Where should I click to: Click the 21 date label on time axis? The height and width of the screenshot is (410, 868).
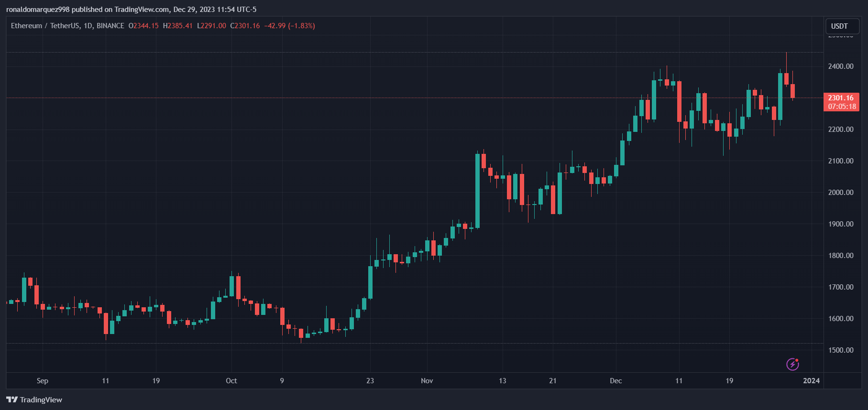pos(553,381)
